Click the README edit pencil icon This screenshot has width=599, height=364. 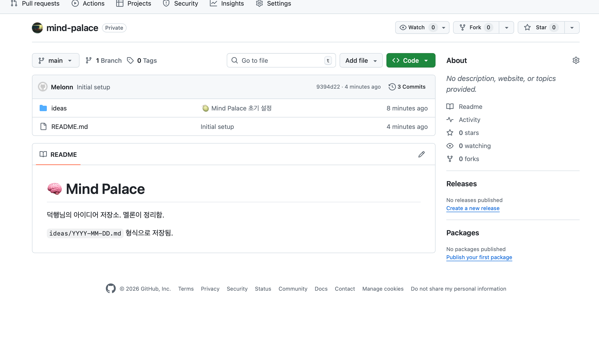[421, 154]
